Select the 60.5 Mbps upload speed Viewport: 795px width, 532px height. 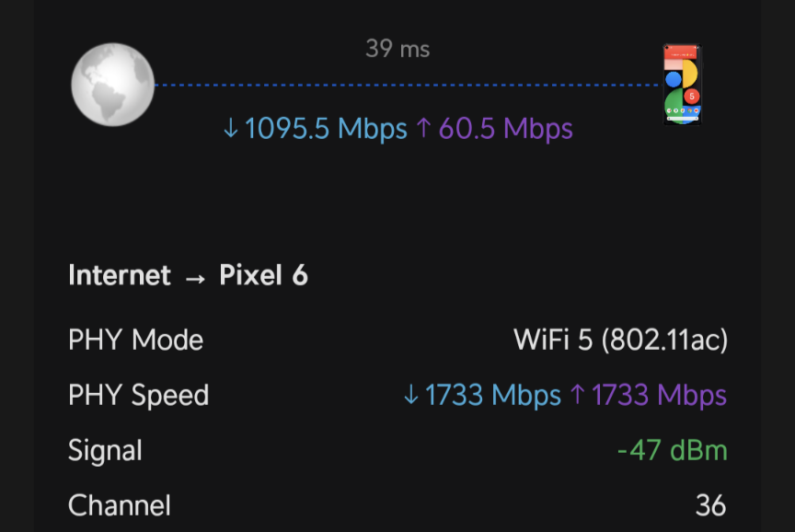click(505, 128)
